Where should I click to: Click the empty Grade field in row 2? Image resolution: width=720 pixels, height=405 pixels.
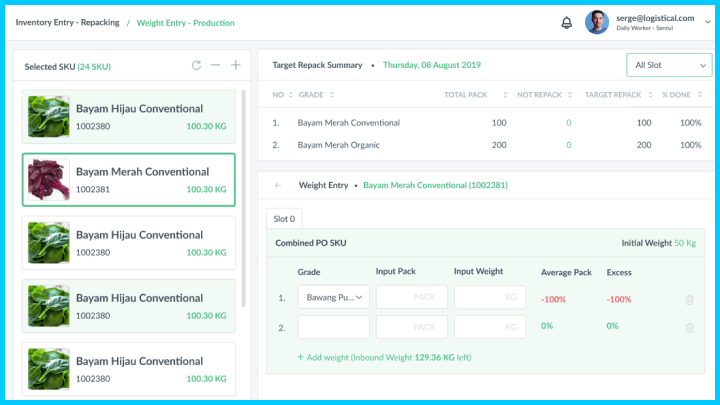tap(334, 327)
